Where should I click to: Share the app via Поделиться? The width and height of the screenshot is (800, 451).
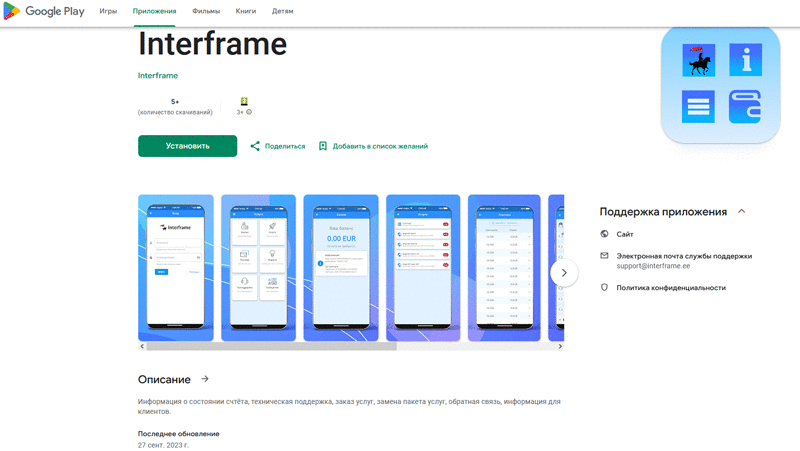[x=285, y=146]
